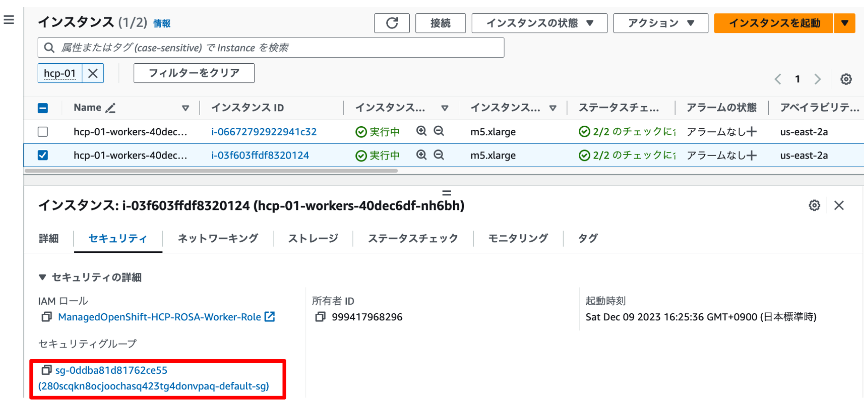Click status check 2/2 of first row
Screen dimensions: 868x408
627,131
